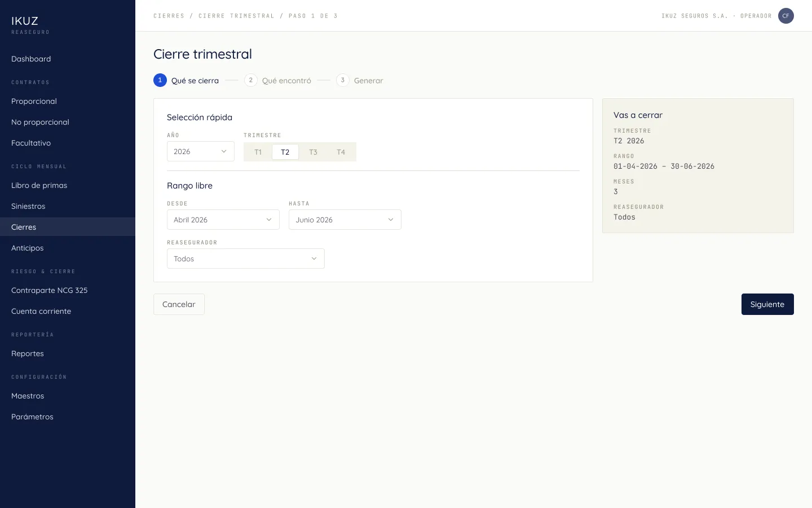Click the Cierre trimestral page heading
812x508 pixels.
tap(202, 54)
